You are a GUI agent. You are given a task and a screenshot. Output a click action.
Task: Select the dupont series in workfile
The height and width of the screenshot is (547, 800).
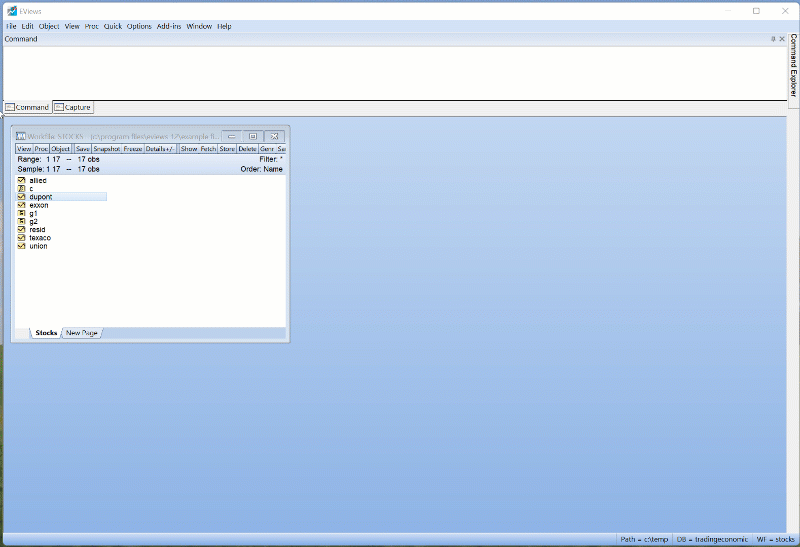click(x=40, y=197)
